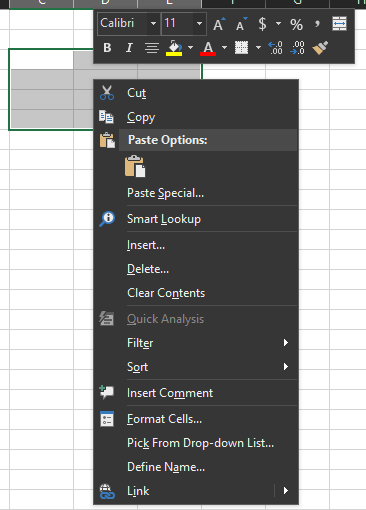Apply the accounting dollar format
The image size is (366, 510).
pyautogui.click(x=262, y=24)
